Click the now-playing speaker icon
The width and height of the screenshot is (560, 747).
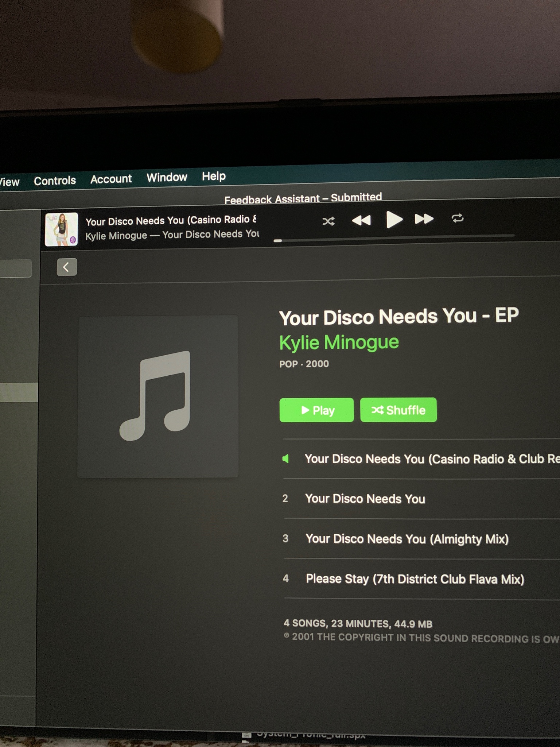[286, 459]
